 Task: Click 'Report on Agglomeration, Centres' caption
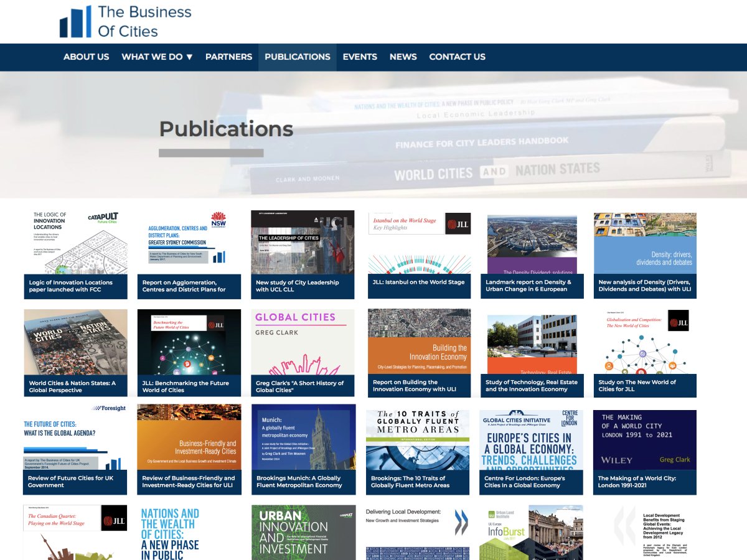point(189,286)
